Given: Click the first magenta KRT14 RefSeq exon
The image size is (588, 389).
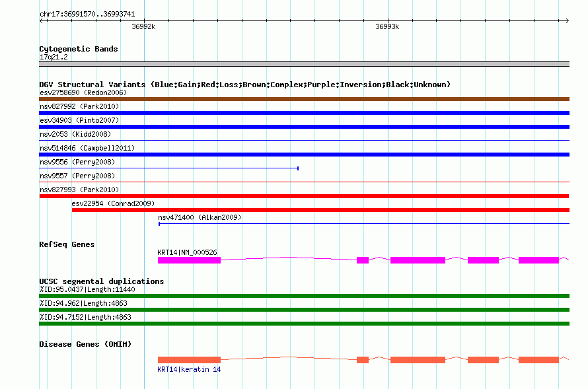Looking at the screenshot, I should (x=189, y=260).
